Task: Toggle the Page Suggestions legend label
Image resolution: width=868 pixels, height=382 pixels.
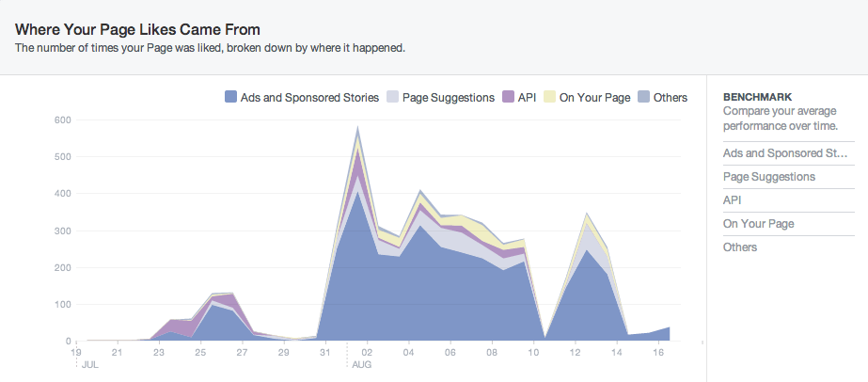Action: pos(449,97)
